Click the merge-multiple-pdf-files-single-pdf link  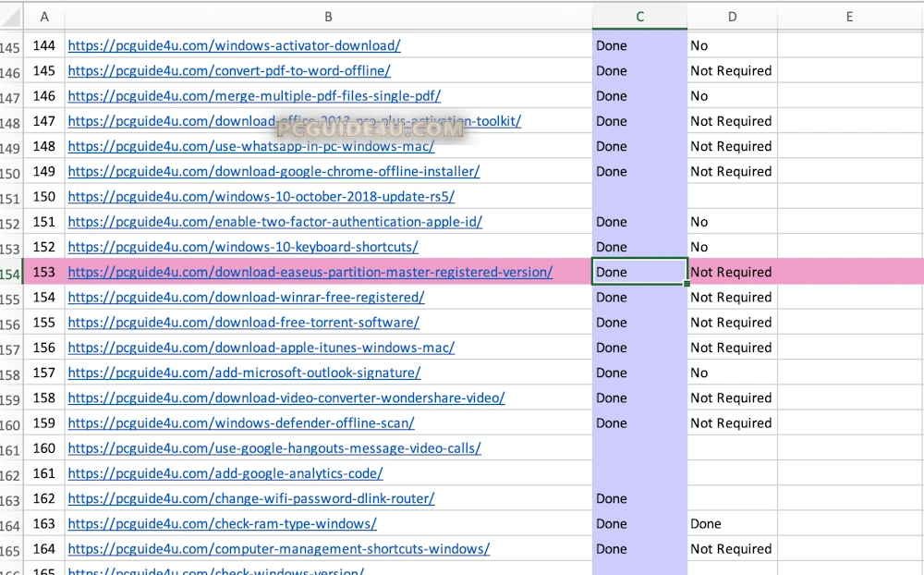click(254, 95)
